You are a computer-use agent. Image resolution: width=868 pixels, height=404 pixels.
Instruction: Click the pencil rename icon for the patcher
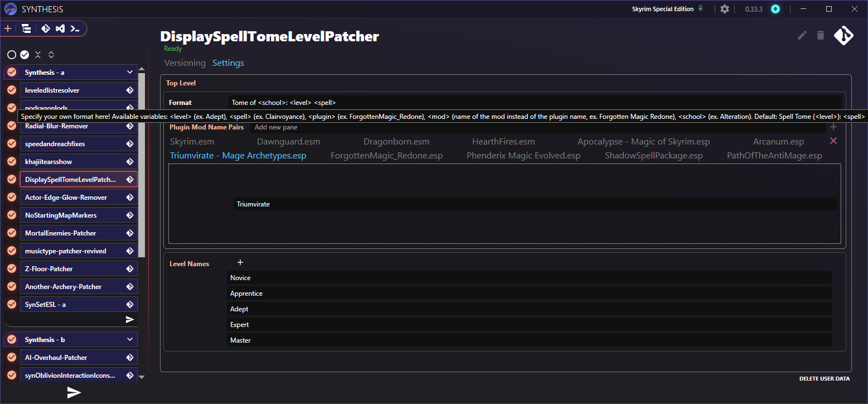pos(802,35)
